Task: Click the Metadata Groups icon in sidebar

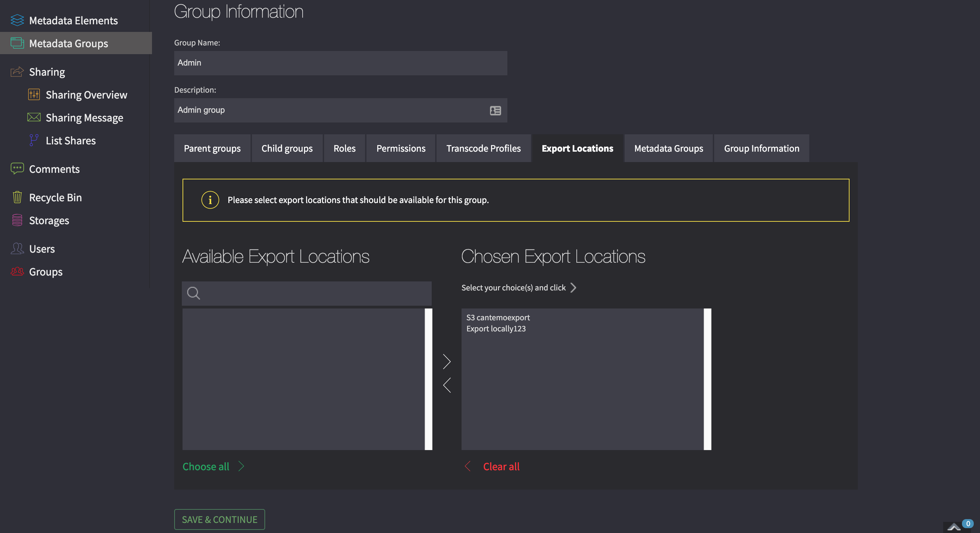Action: pyautogui.click(x=17, y=43)
